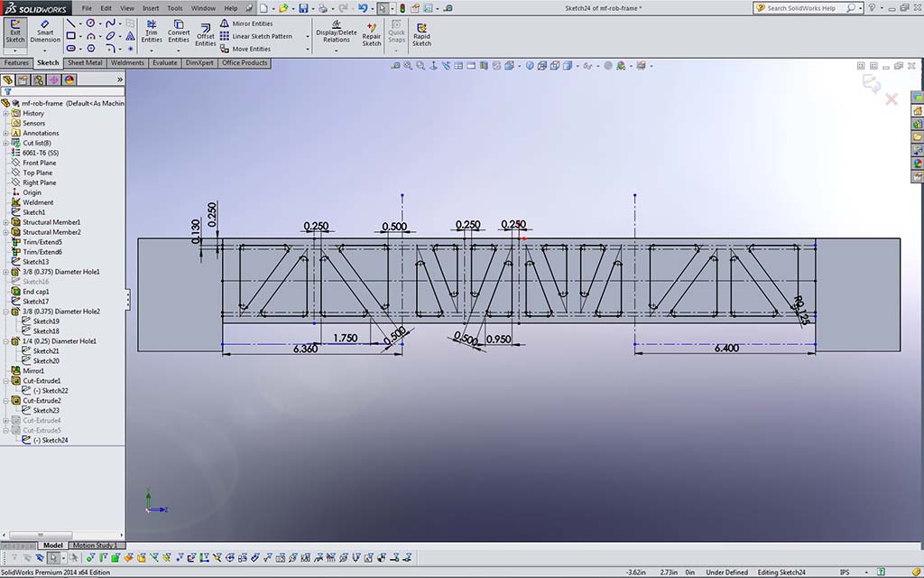Open the Display/Delete Relations dropdown arrow

tap(336, 51)
